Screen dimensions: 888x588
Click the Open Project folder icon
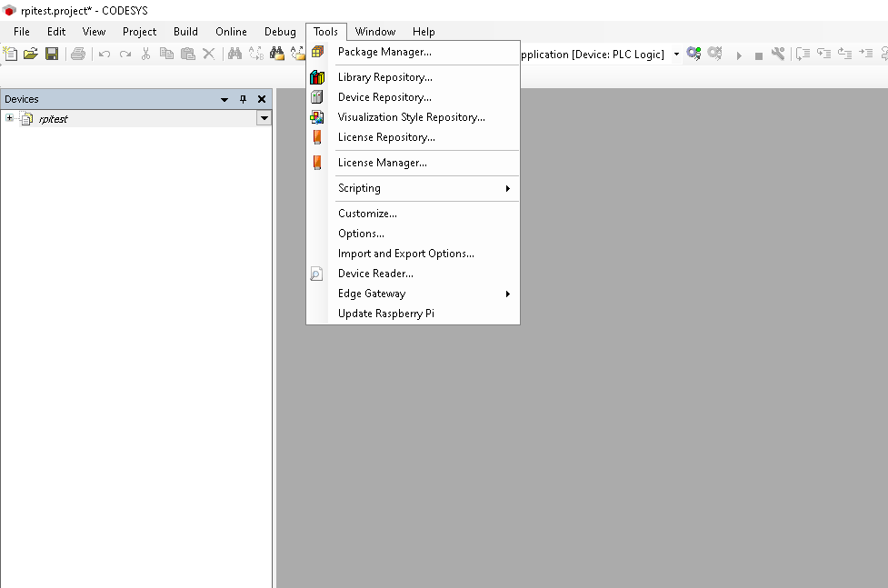click(x=31, y=54)
